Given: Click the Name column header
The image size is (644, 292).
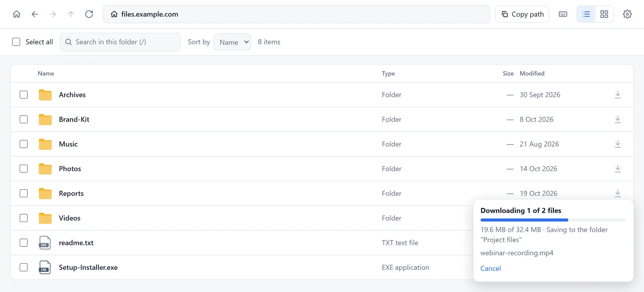Looking at the screenshot, I should pos(46,73).
